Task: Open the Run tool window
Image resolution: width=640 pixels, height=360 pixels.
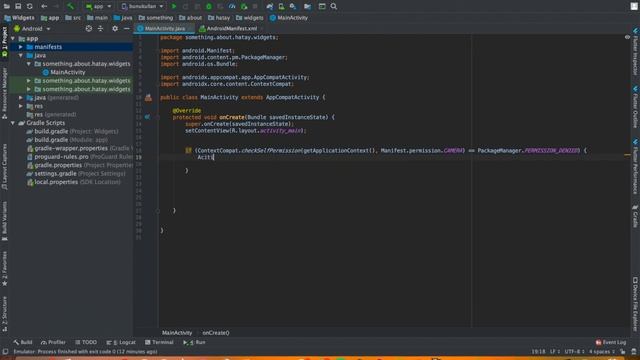Action: [194, 342]
